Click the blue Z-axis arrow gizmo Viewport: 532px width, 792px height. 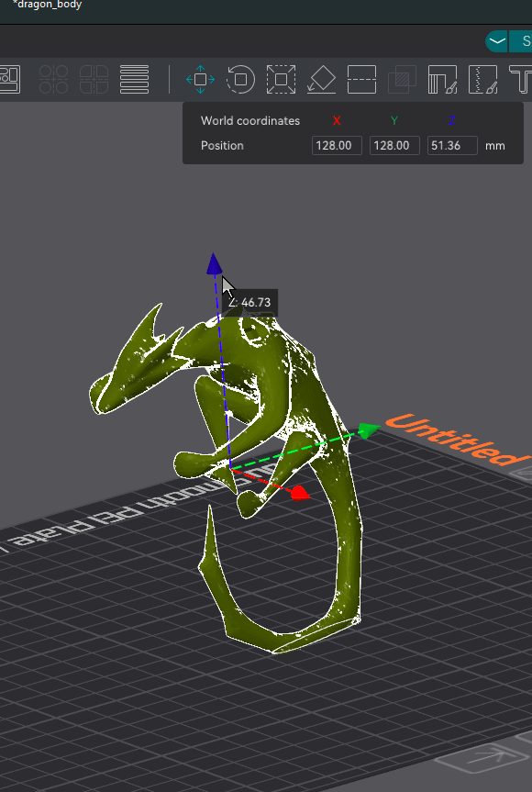tap(214, 264)
